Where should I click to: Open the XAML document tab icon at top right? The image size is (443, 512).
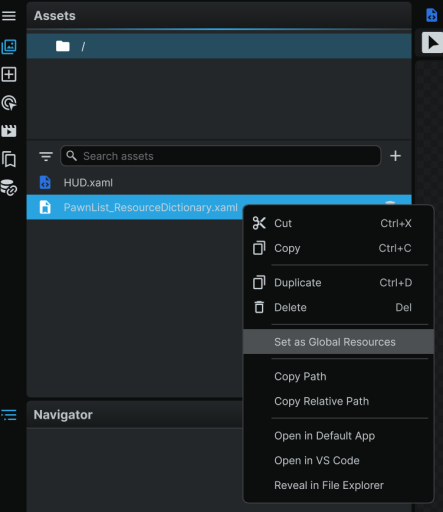pos(431,15)
